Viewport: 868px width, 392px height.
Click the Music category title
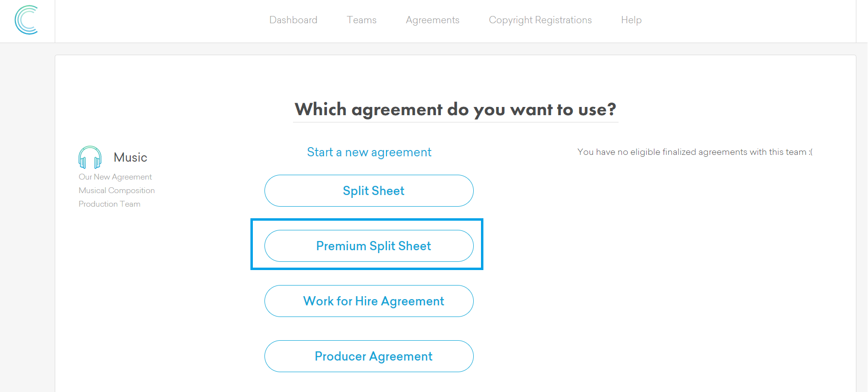(130, 157)
